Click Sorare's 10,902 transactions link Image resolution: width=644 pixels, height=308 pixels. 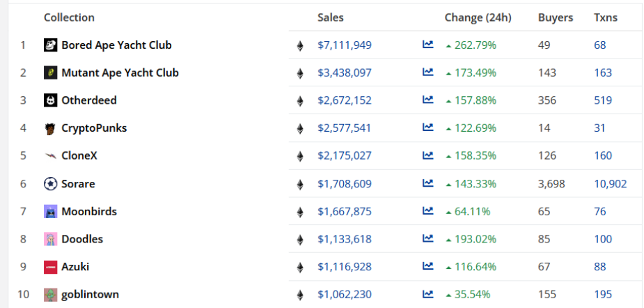[610, 184]
